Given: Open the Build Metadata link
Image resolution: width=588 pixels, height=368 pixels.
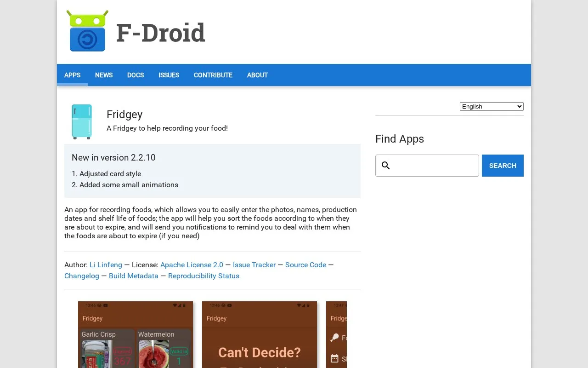Looking at the screenshot, I should (134, 276).
